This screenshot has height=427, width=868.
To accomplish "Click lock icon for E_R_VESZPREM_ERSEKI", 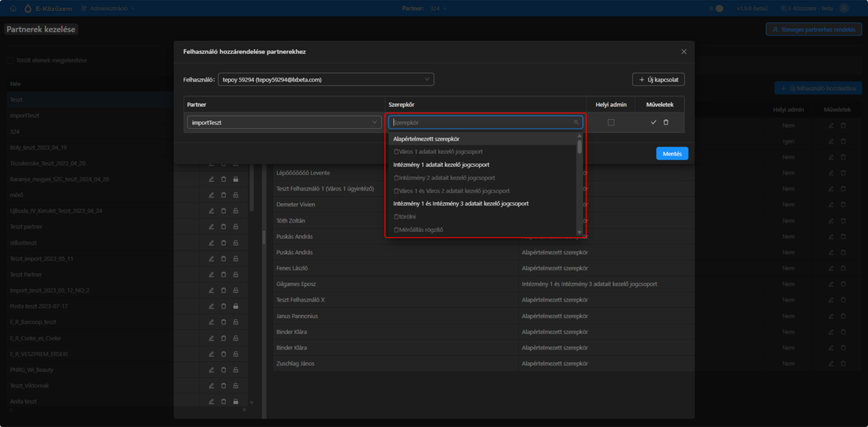I will click(236, 354).
